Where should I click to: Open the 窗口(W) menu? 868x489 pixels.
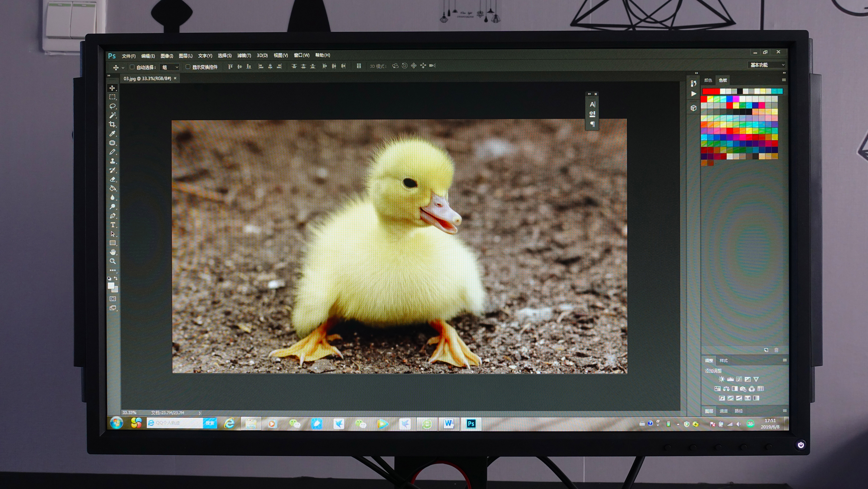(x=301, y=55)
